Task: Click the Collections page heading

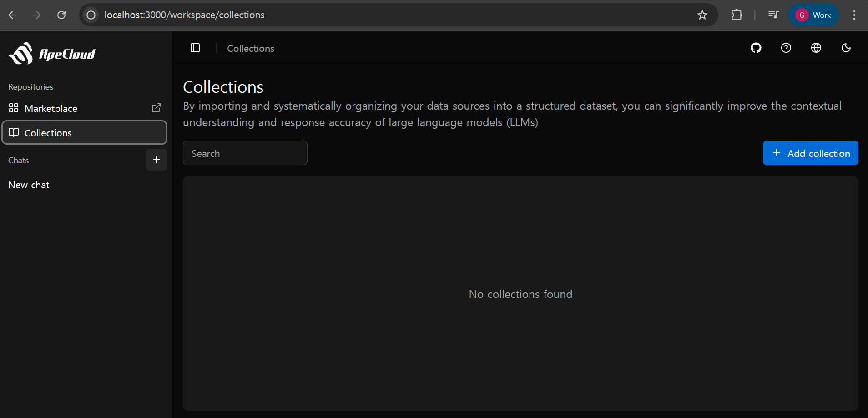Action: point(223,87)
